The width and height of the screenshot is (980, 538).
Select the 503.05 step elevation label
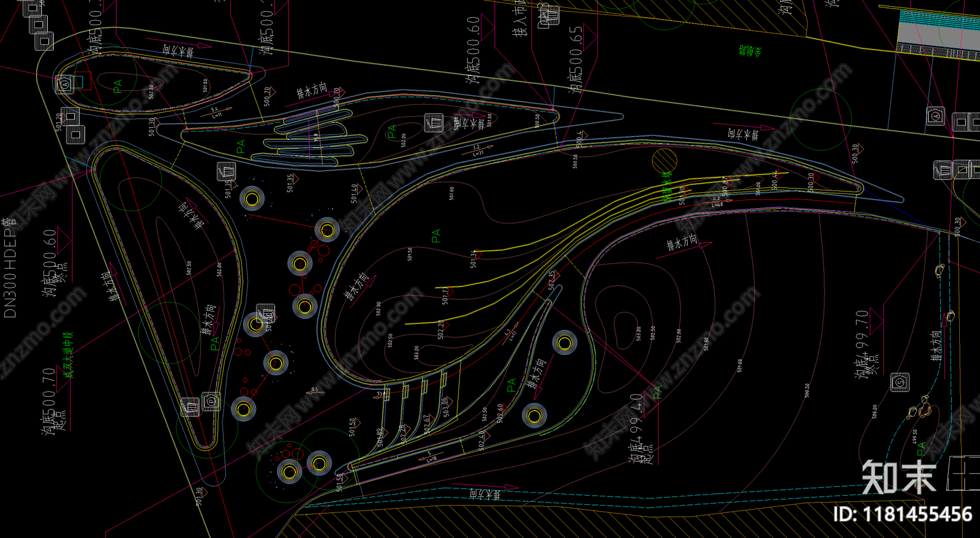445,408
